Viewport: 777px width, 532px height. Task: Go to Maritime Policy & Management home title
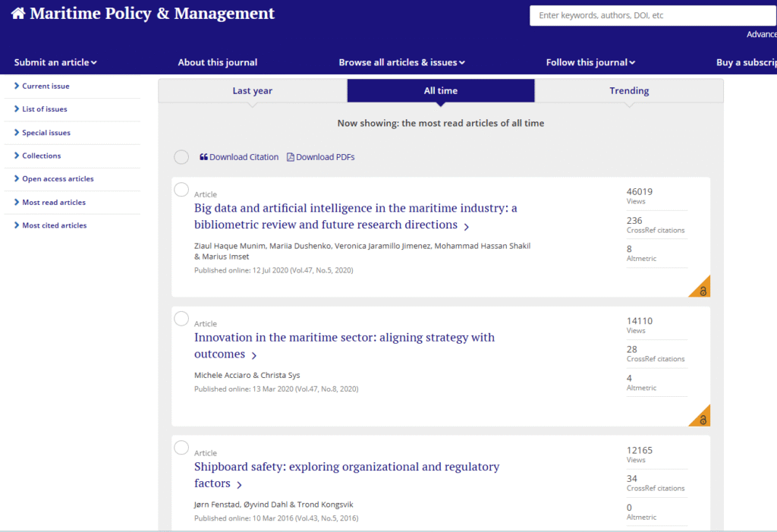click(152, 14)
